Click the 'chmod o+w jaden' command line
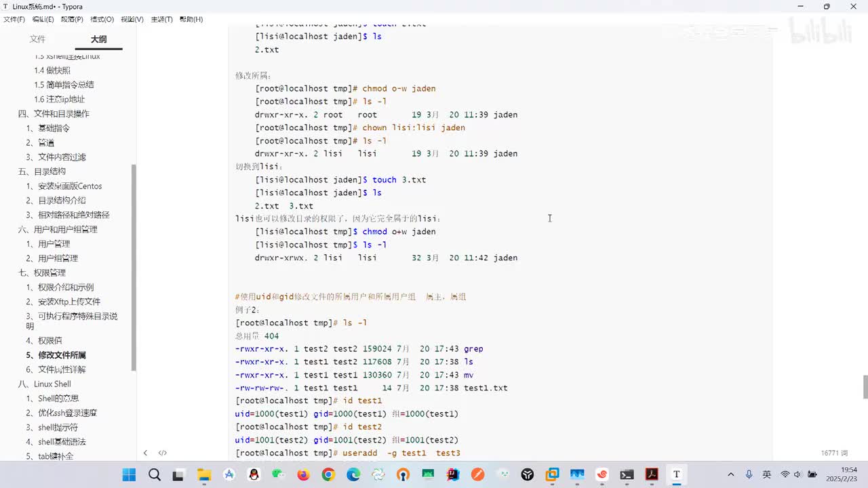The width and height of the screenshot is (868, 488). pos(345,232)
